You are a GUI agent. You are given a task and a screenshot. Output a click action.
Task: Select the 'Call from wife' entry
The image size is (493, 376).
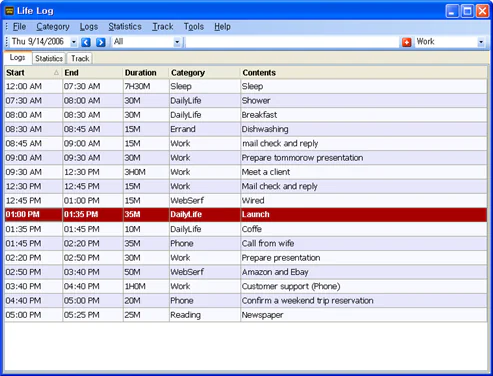246,244
